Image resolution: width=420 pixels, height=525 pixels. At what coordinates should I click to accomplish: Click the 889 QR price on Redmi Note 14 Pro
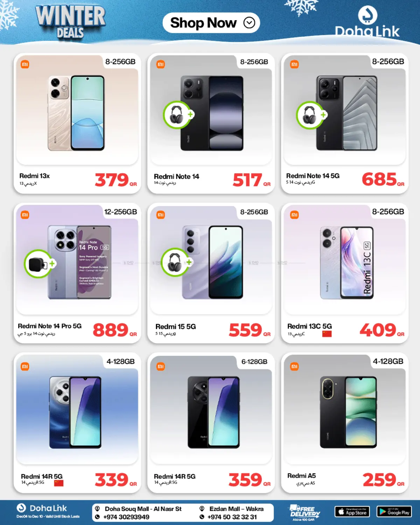(x=115, y=330)
